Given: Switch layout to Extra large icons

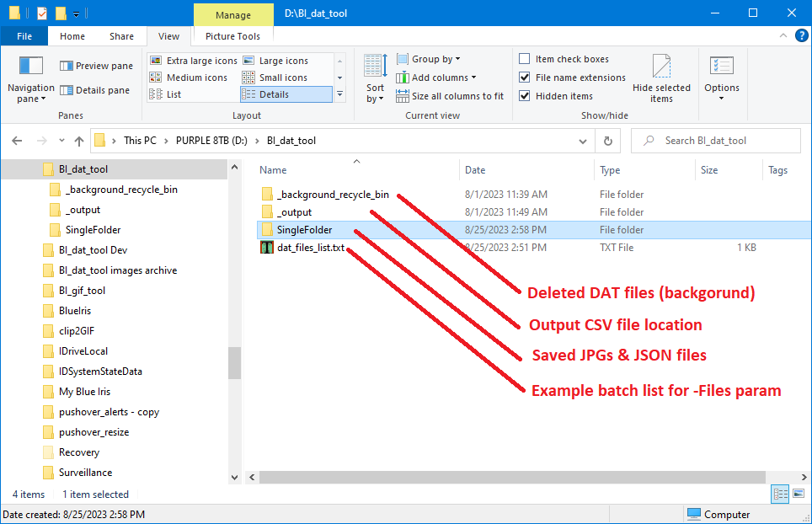Looking at the screenshot, I should pos(193,61).
